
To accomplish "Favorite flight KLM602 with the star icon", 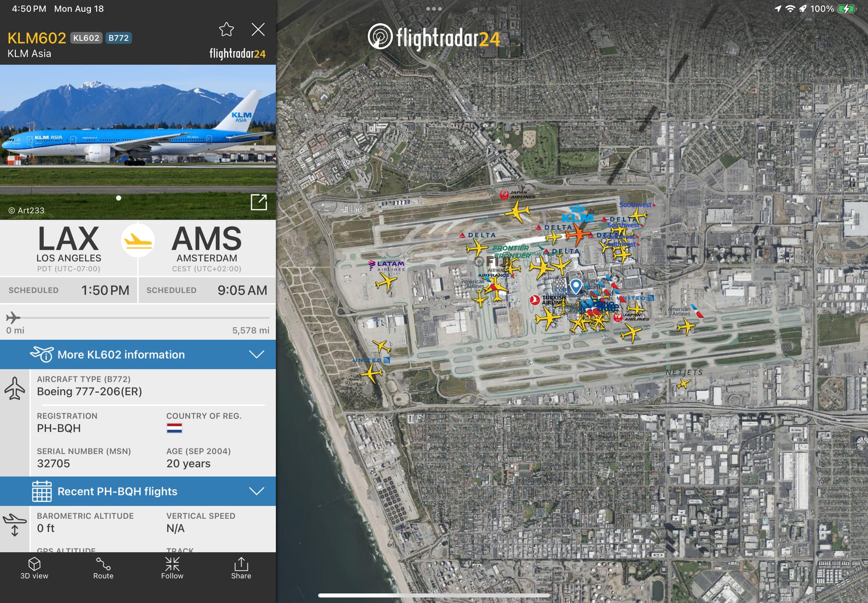I will 226,29.
